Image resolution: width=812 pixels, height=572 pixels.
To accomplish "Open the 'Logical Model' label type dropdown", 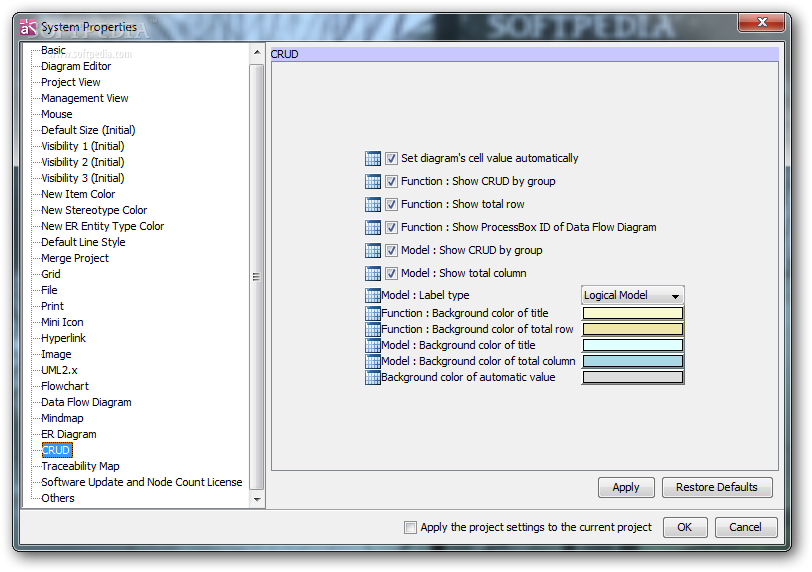I will (632, 295).
